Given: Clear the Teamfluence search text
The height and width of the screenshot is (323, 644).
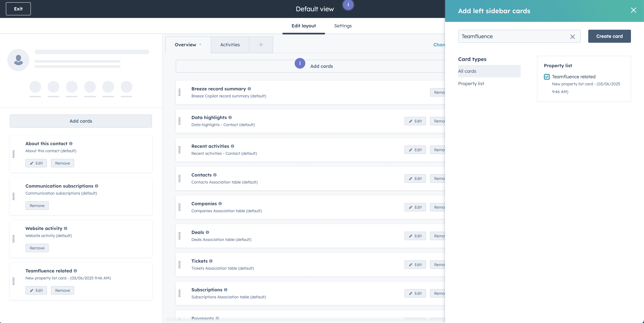Looking at the screenshot, I should [x=572, y=37].
